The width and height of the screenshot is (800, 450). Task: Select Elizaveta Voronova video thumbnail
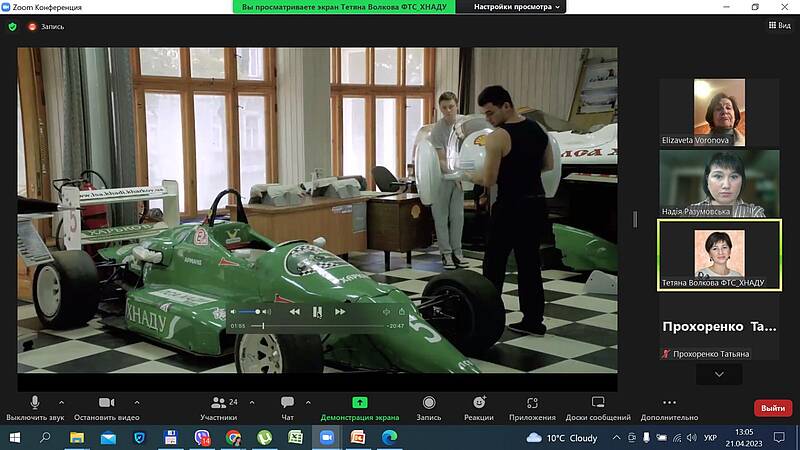click(719, 112)
